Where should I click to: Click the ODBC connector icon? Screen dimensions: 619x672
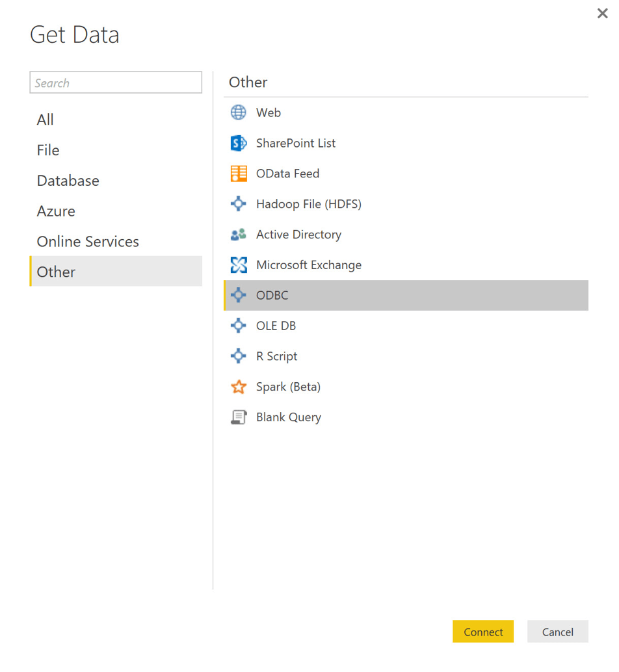point(238,295)
